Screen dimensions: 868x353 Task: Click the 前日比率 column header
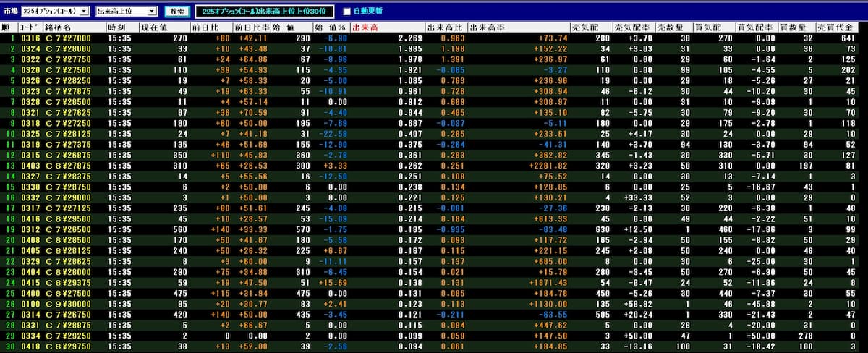click(x=250, y=27)
